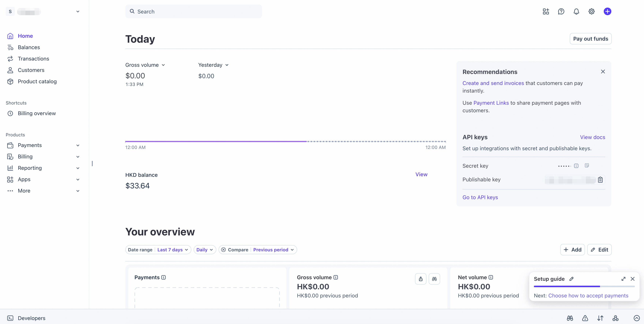
Task: Reveal the secret key info icon
Action: point(576,166)
